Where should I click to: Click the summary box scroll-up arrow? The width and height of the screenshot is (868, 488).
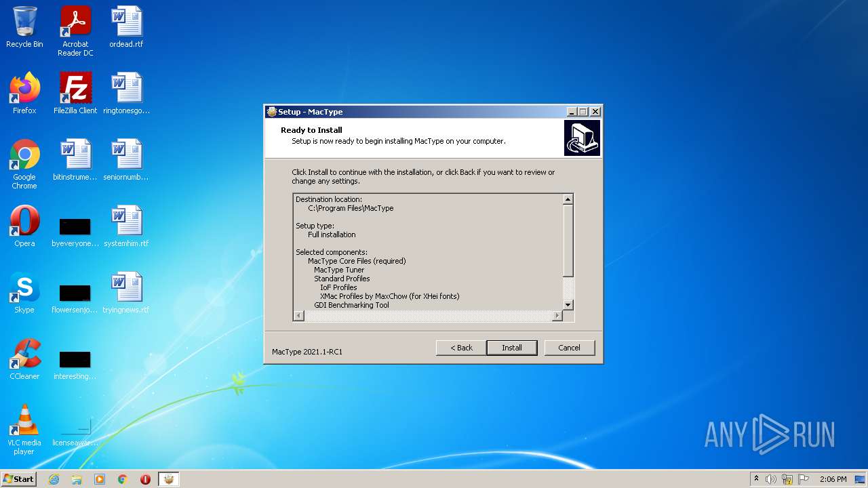(x=568, y=199)
